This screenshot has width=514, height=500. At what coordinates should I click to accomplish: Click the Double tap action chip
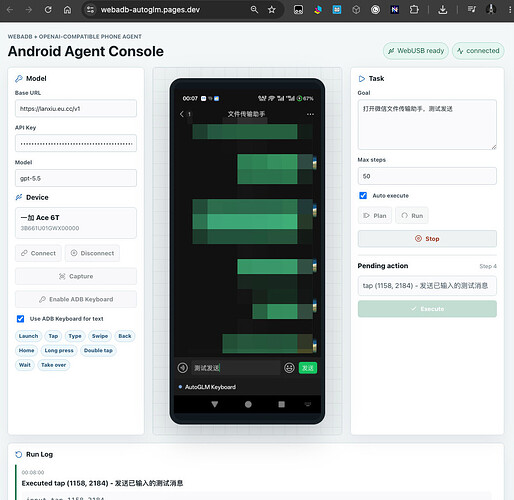[x=98, y=350]
